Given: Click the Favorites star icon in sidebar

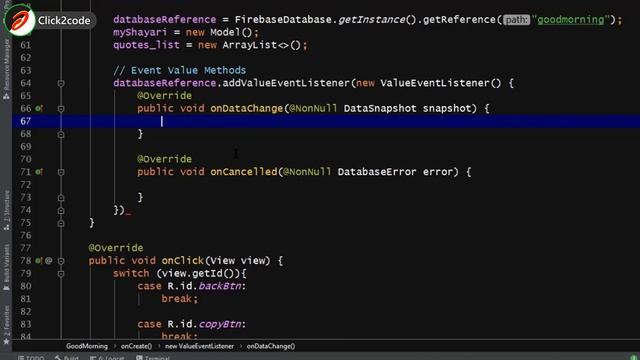Looking at the screenshot, I should pos(6,341).
